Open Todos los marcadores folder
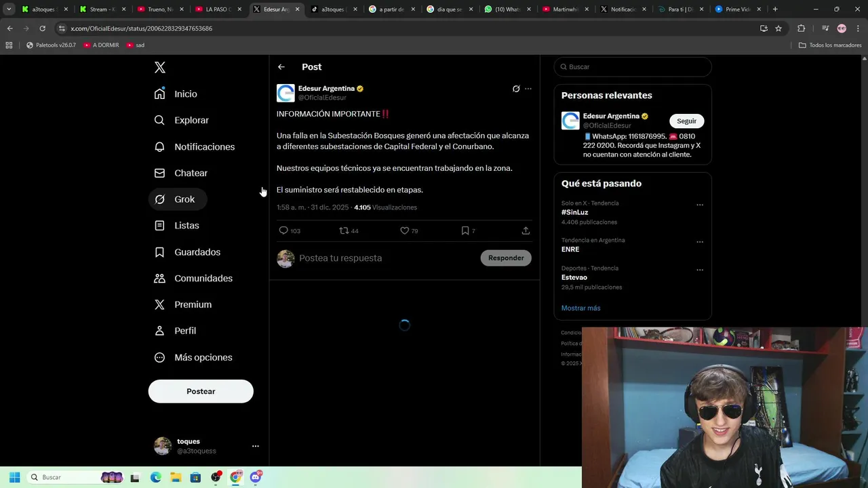 (x=830, y=45)
